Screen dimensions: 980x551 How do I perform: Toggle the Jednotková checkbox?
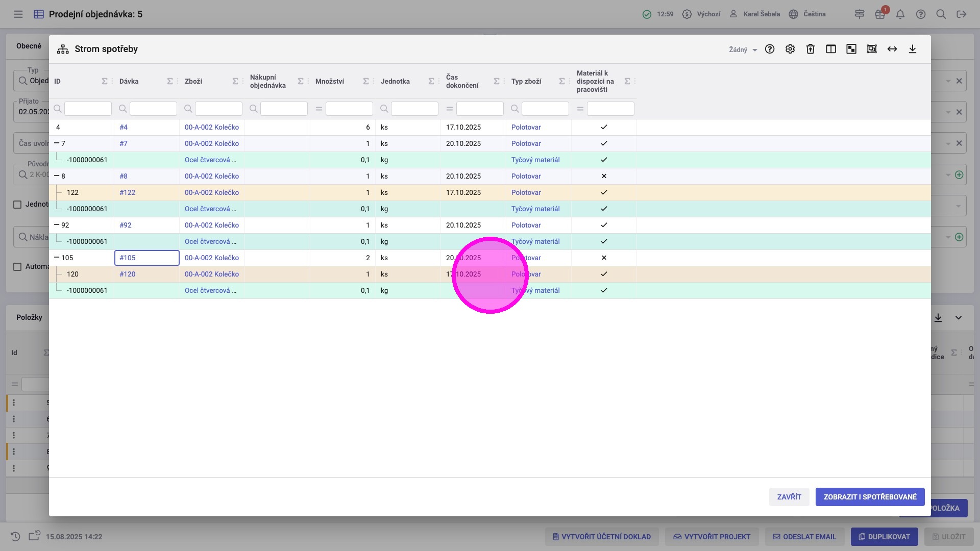(x=17, y=205)
